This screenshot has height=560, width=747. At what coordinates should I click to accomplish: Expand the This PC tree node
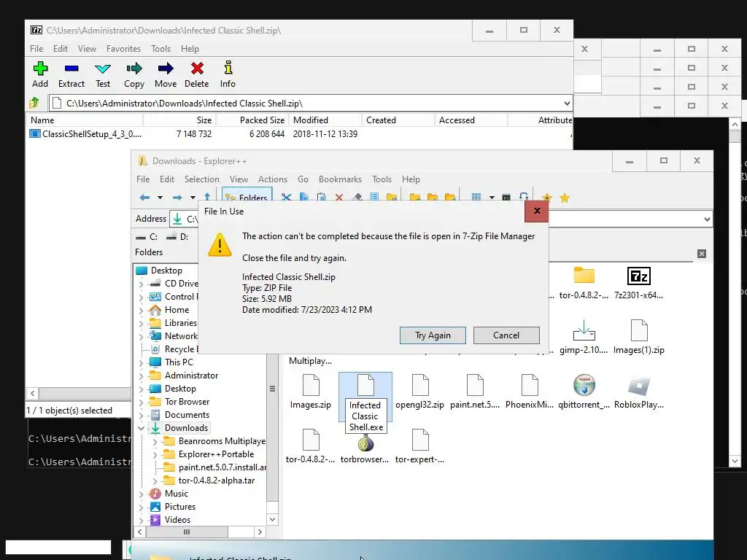pyautogui.click(x=141, y=362)
